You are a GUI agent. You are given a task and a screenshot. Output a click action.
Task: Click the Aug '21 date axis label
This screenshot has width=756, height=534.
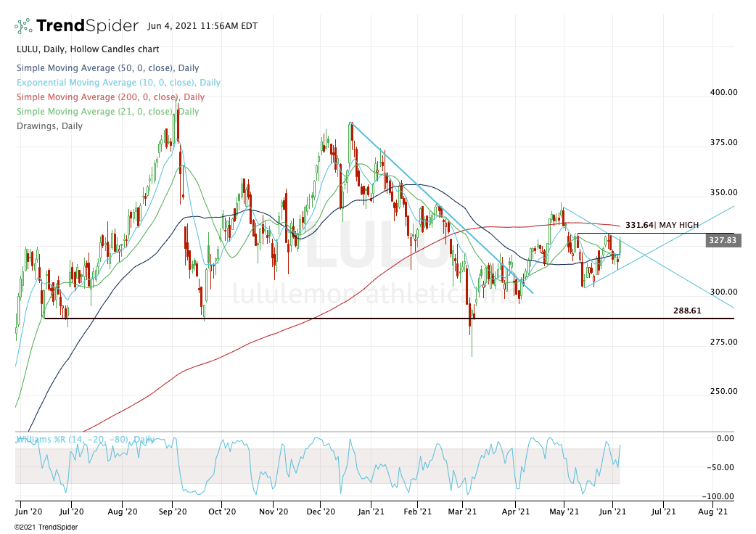712,512
